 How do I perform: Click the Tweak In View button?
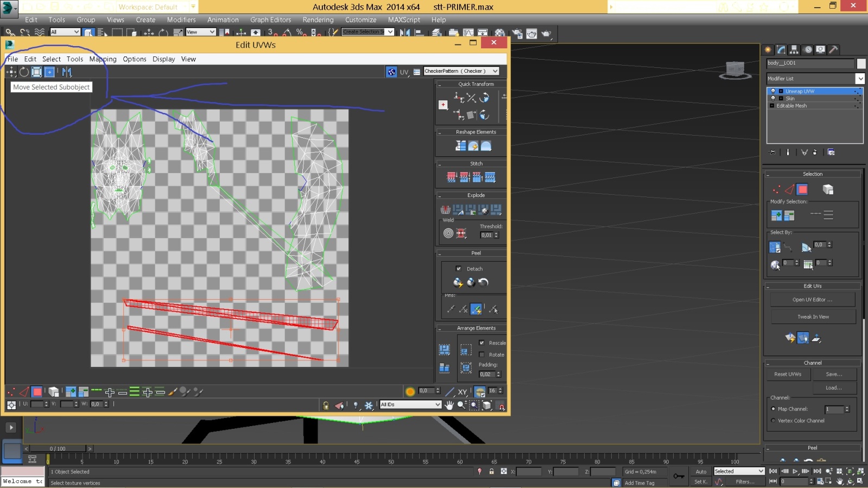813,316
